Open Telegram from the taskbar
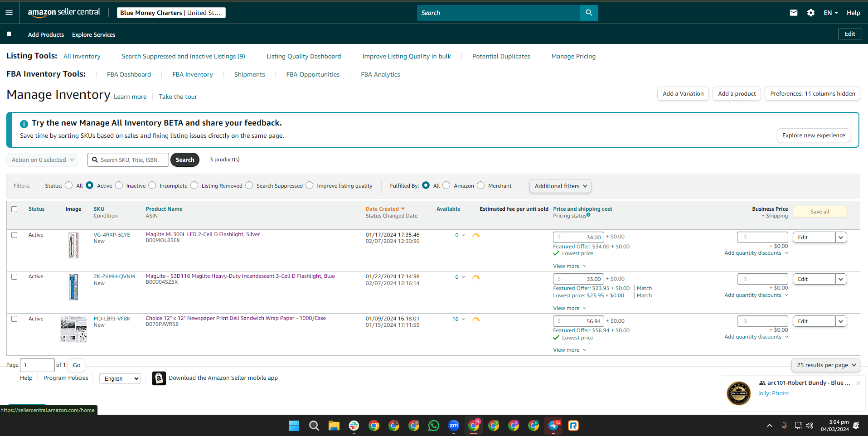 tap(553, 426)
